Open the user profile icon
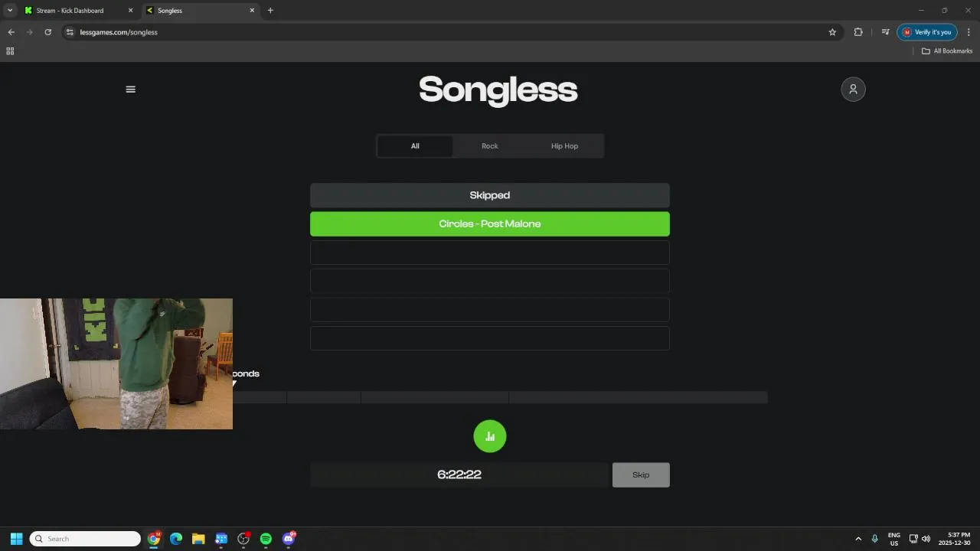The width and height of the screenshot is (980, 551). point(853,90)
